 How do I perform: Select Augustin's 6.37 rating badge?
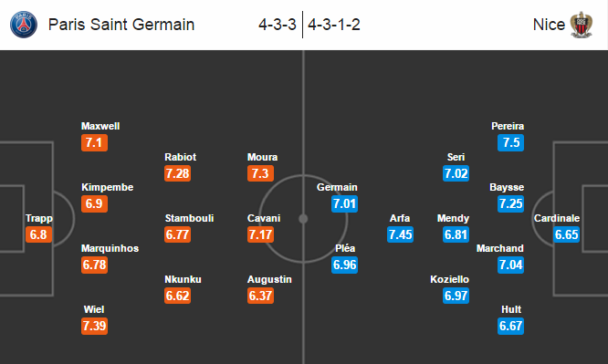click(x=260, y=296)
